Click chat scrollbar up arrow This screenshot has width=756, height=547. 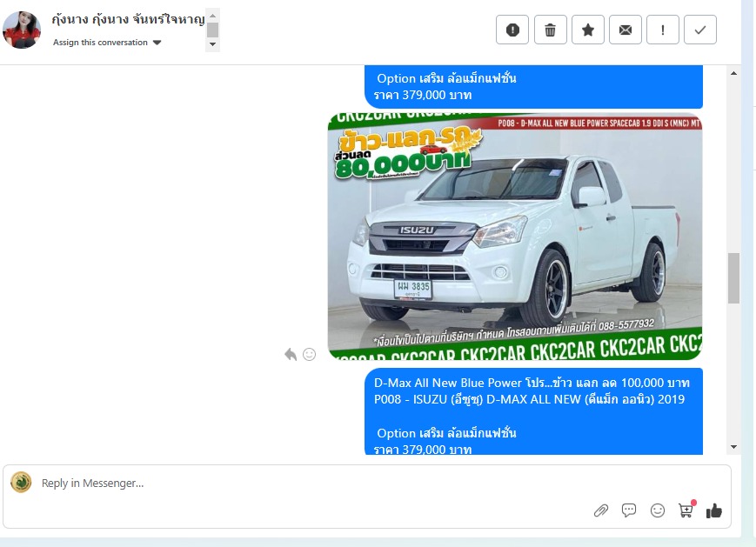click(x=734, y=73)
